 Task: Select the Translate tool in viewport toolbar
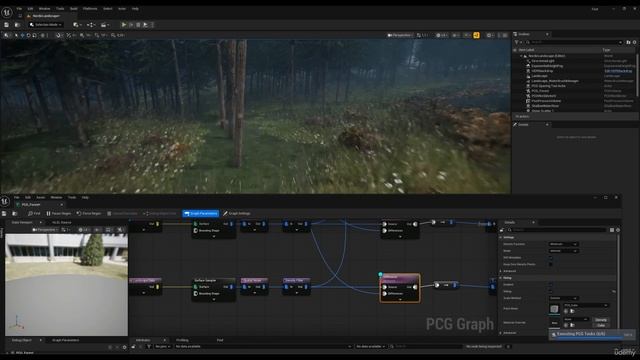click(x=22, y=36)
